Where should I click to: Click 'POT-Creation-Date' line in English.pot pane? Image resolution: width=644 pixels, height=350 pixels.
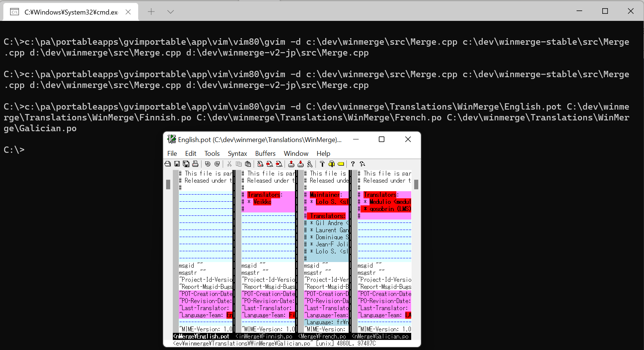pyautogui.click(x=206, y=294)
